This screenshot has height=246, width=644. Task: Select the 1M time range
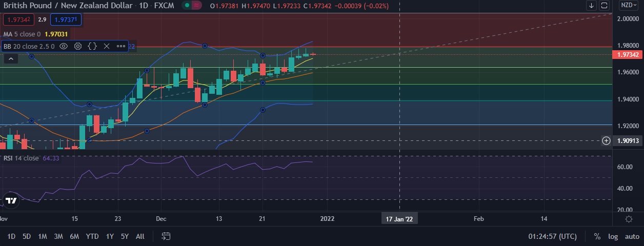pyautogui.click(x=43, y=236)
